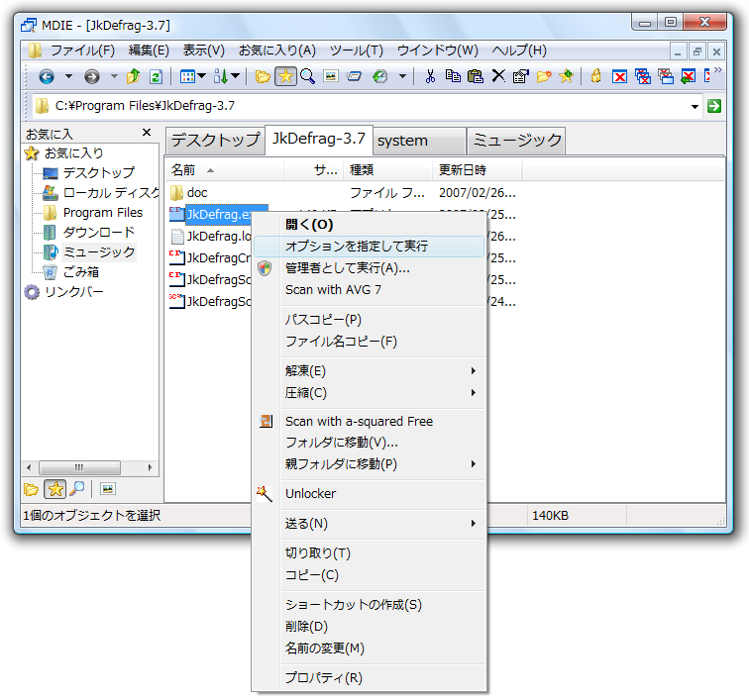Toggle the Favorites star button in toolbar
The height and width of the screenshot is (700, 749).
point(285,76)
